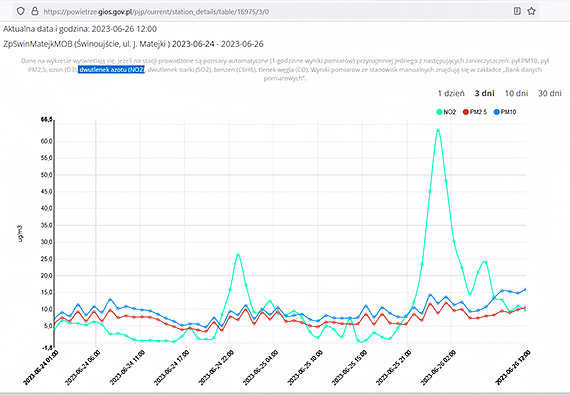Select the 10 dni range
Image resolution: width=570 pixels, height=395 pixels.
pos(516,93)
